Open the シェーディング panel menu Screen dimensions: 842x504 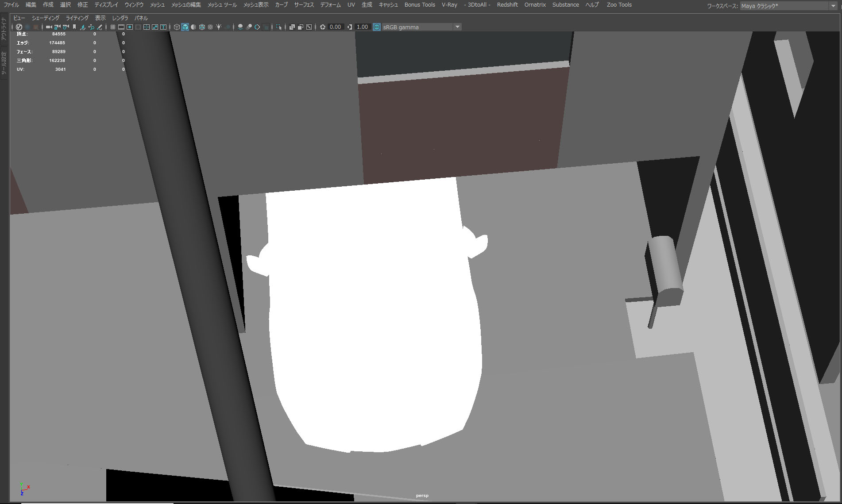[46, 18]
